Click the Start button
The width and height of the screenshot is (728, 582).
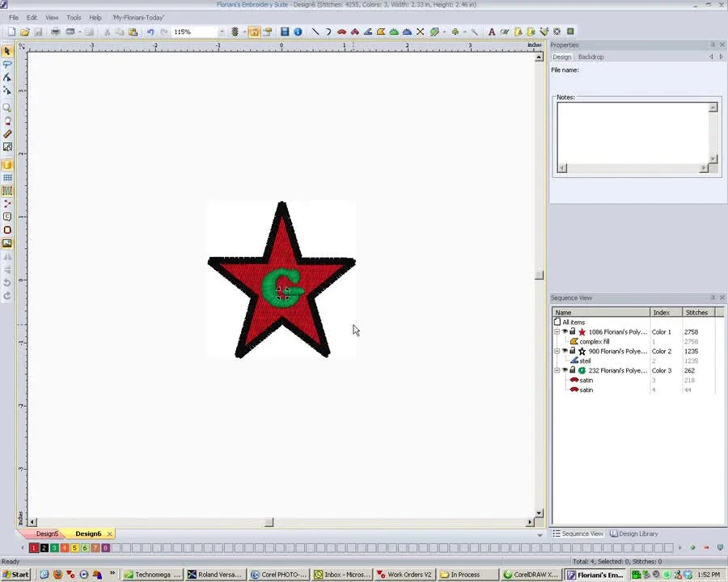point(16,575)
